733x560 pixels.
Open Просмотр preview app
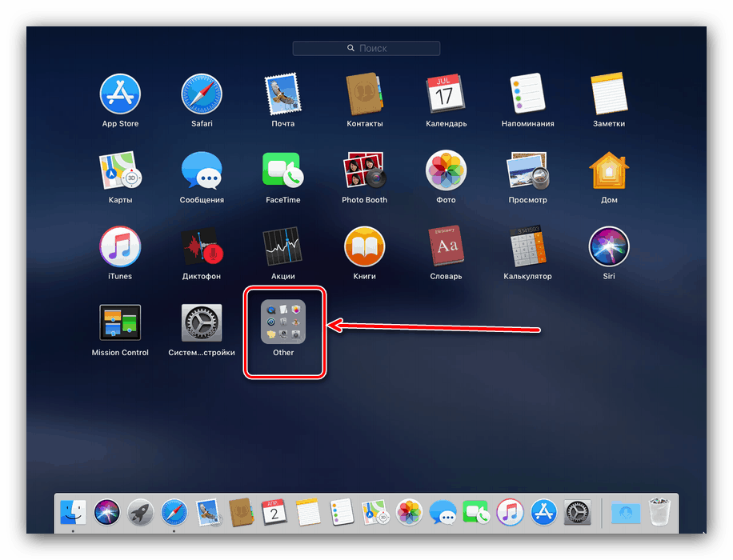(x=527, y=170)
